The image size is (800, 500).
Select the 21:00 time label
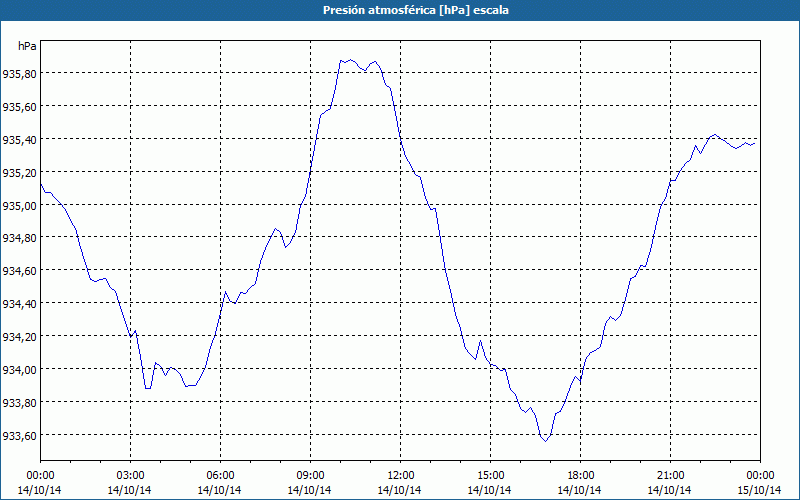[x=670, y=476]
